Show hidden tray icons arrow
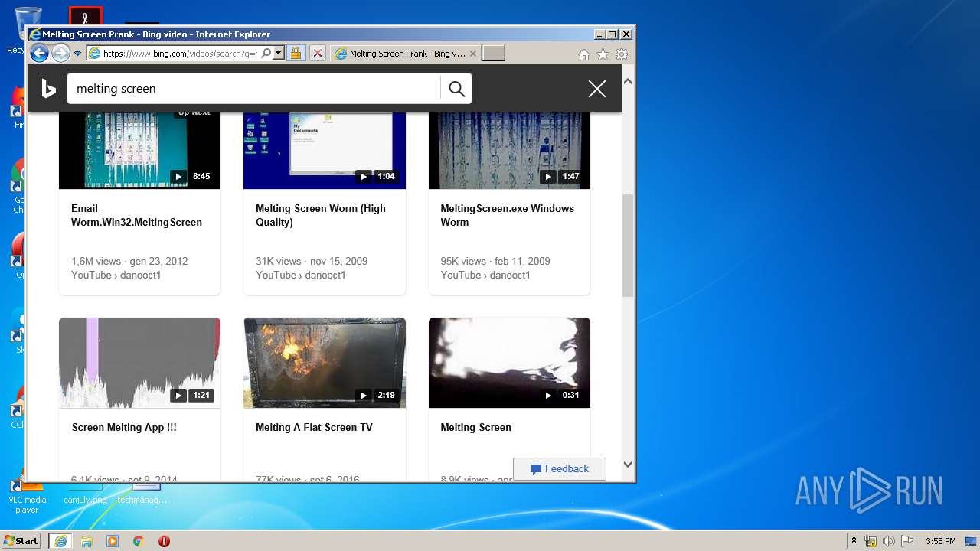The width and height of the screenshot is (980, 551). [854, 541]
